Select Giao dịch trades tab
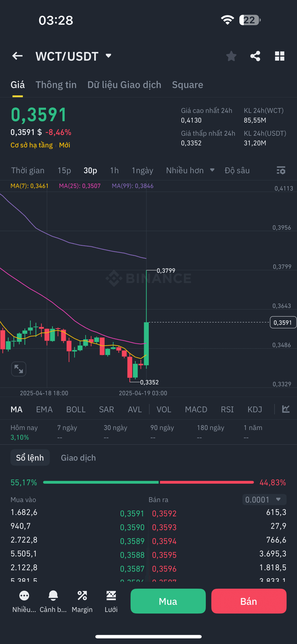The width and height of the screenshot is (297, 644). (x=78, y=458)
